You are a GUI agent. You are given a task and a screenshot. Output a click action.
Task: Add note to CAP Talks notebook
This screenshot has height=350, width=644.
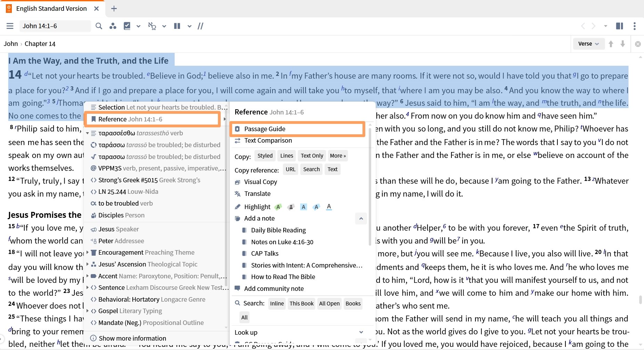click(x=265, y=254)
